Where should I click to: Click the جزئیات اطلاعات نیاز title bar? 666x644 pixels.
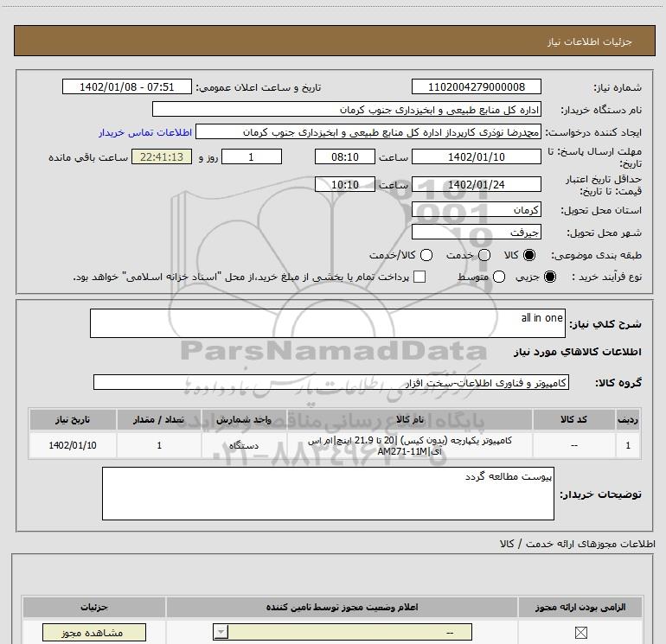coord(334,41)
